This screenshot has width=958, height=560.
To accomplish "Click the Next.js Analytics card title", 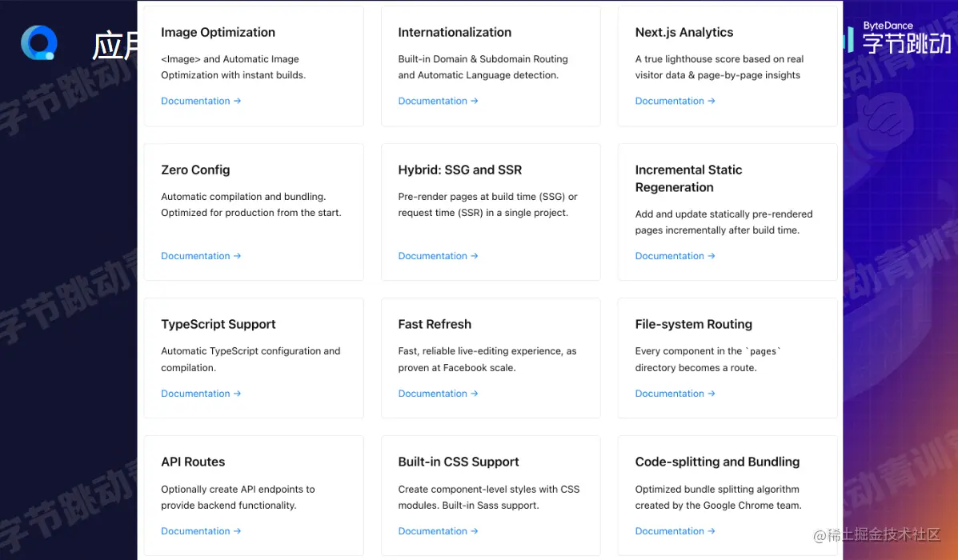I will pyautogui.click(x=683, y=33).
